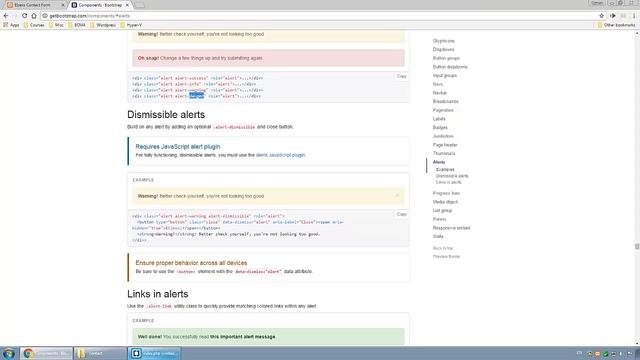The height and width of the screenshot is (360, 640).
Task: Open the contact folder taskbar item
Action: [x=100, y=353]
